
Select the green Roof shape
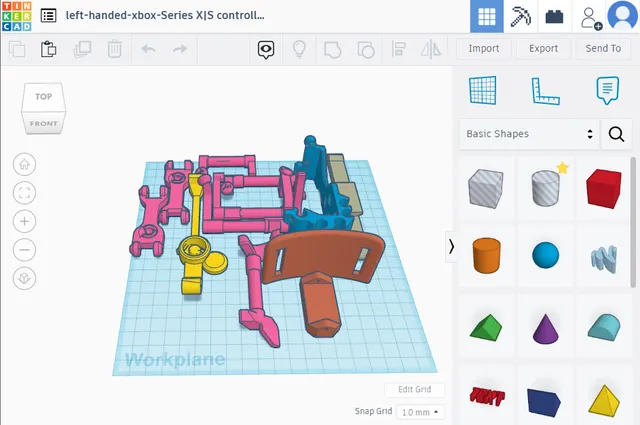tap(486, 327)
